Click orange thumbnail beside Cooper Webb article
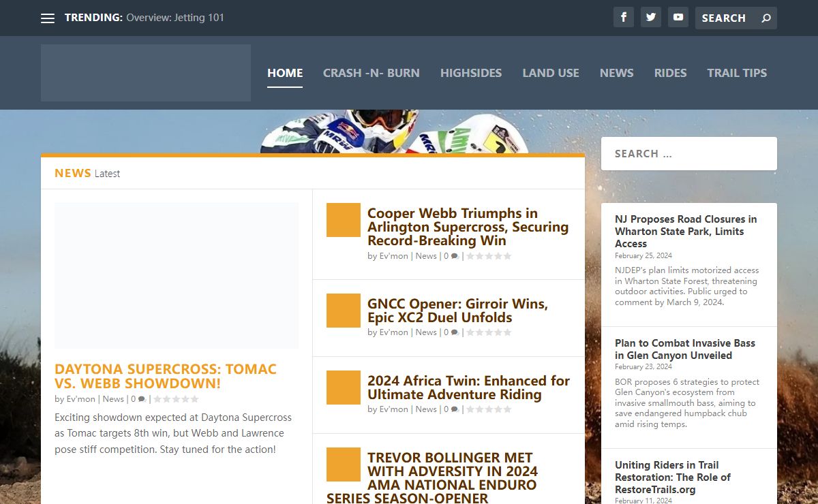Screen dimensions: 818x504 [x=344, y=220]
